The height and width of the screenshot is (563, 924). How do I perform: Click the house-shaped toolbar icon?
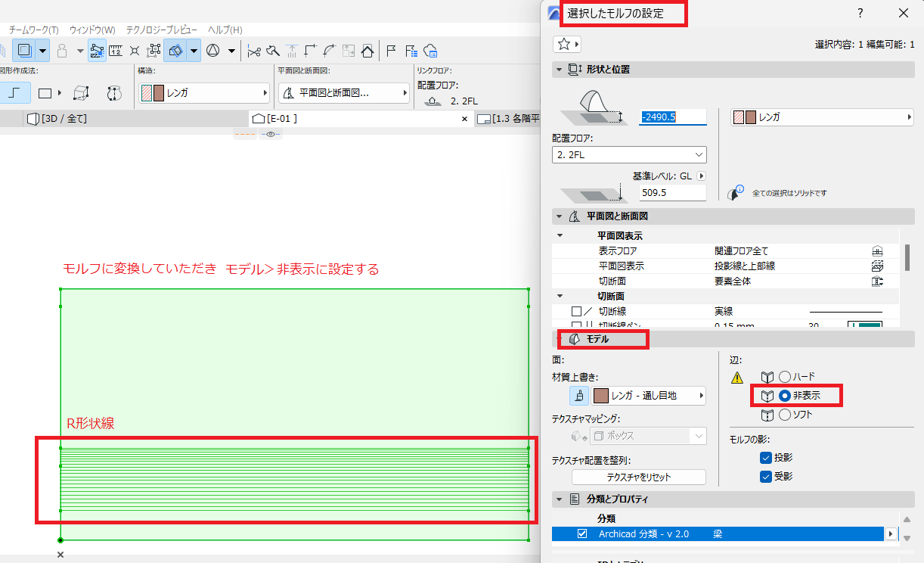click(367, 51)
